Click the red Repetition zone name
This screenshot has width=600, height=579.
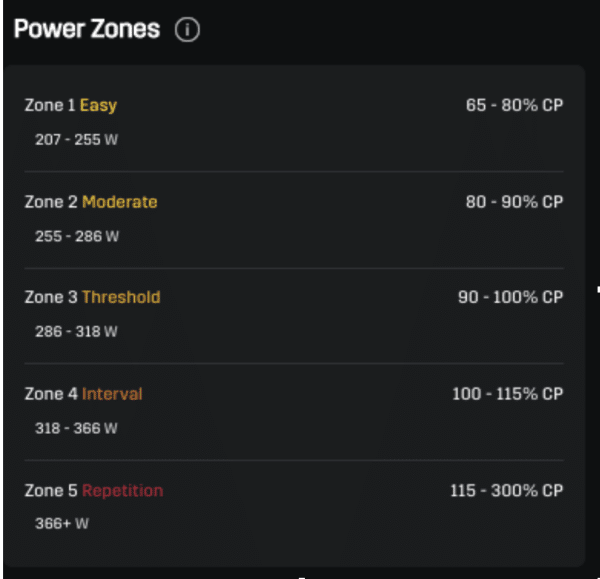[x=122, y=491]
